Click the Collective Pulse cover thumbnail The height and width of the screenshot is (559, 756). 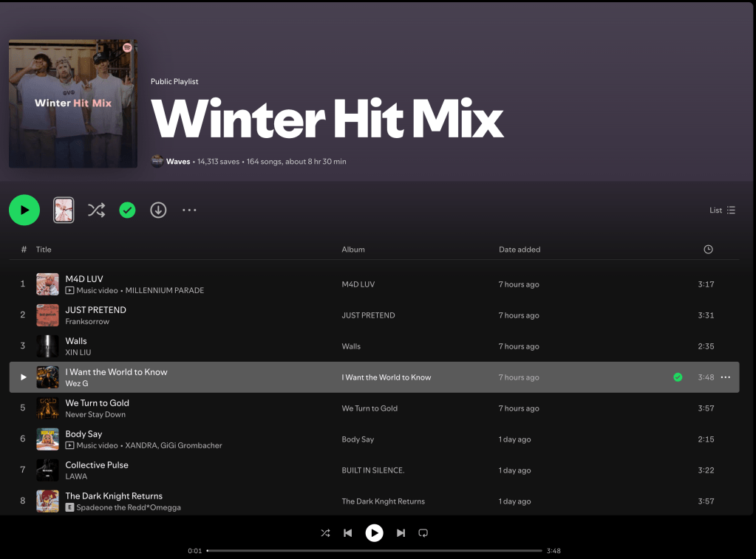[48, 470]
